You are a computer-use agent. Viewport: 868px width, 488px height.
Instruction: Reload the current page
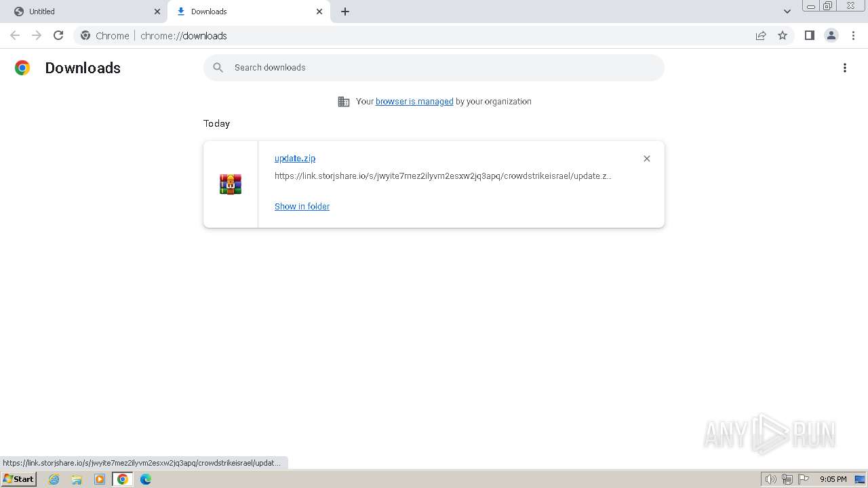pos(58,35)
